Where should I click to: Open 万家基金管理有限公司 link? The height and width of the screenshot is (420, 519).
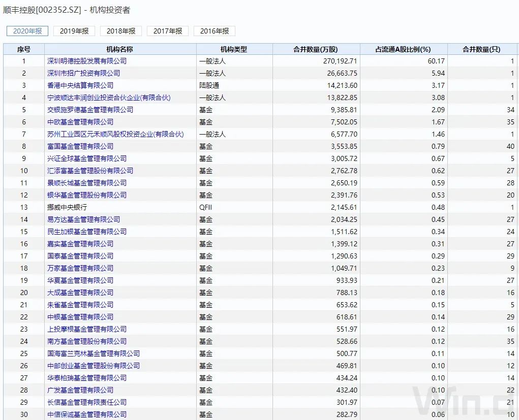point(80,268)
